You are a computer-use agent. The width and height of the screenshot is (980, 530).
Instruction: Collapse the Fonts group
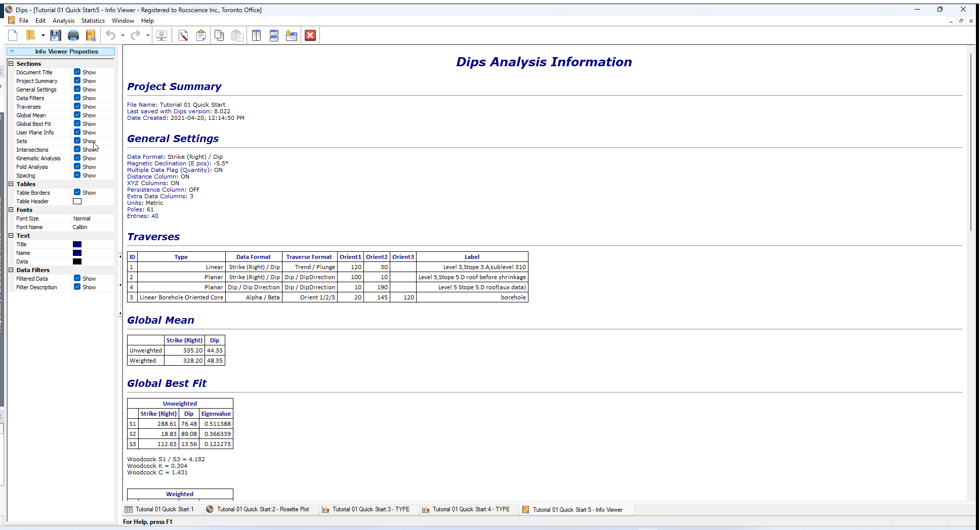[x=11, y=210]
